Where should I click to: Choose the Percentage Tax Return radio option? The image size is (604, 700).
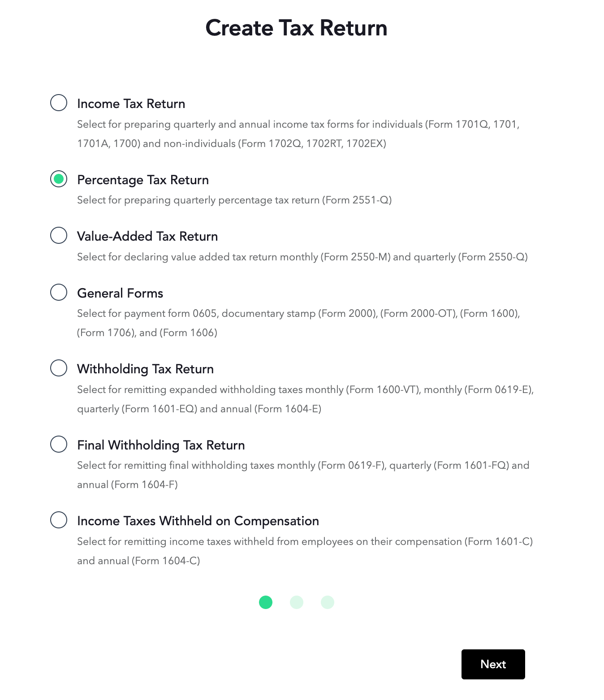[x=59, y=179]
